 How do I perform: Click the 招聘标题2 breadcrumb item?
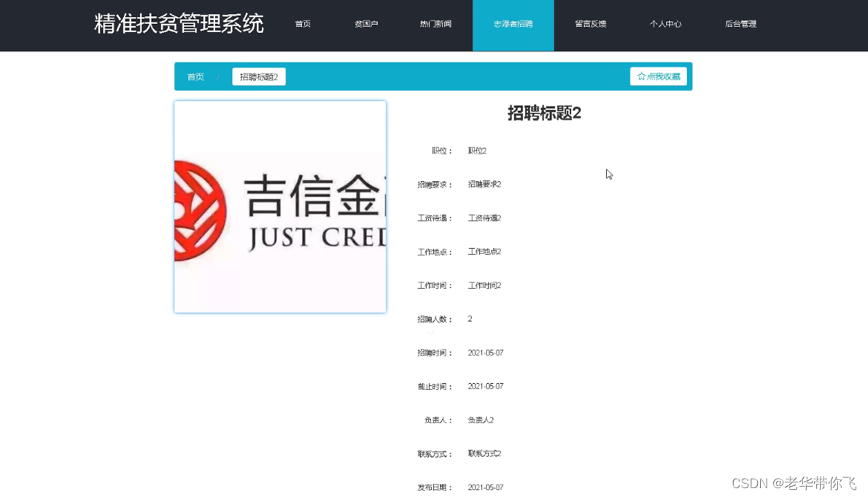pos(259,77)
